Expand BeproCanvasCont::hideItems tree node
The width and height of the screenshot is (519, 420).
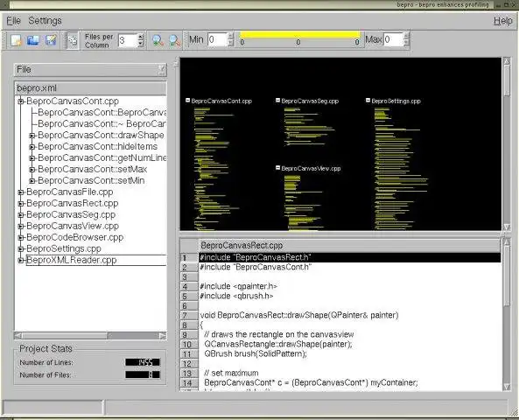(x=32, y=147)
